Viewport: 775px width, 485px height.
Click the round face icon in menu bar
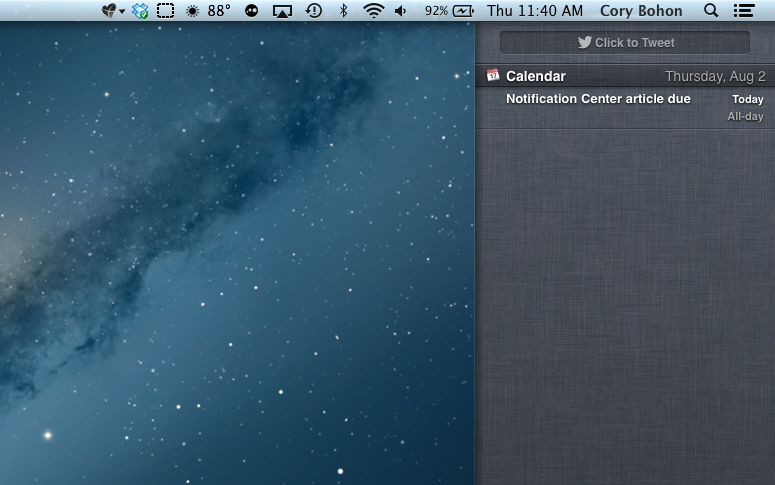tap(251, 11)
